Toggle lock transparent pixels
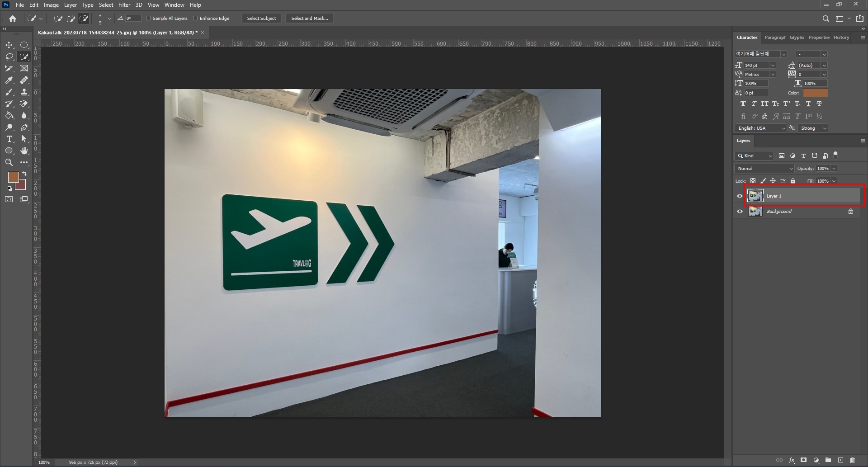Screen dimensions: 868x467 click(753, 181)
